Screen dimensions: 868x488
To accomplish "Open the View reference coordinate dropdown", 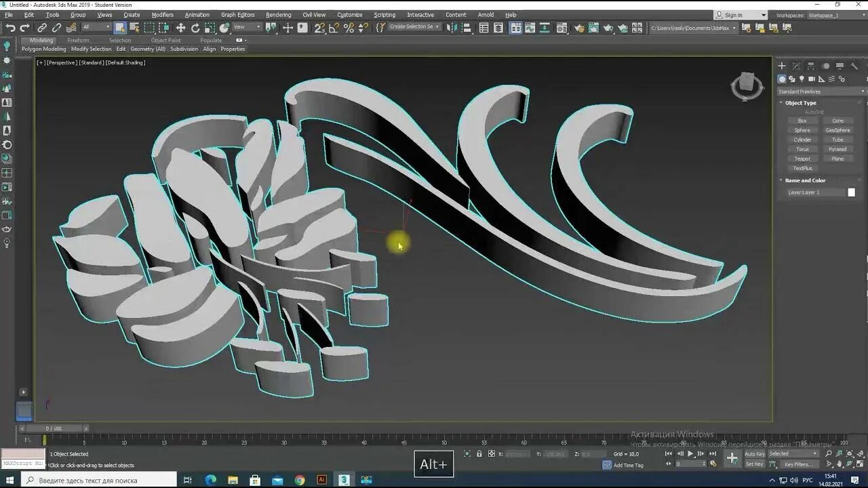I will pyautogui.click(x=247, y=27).
